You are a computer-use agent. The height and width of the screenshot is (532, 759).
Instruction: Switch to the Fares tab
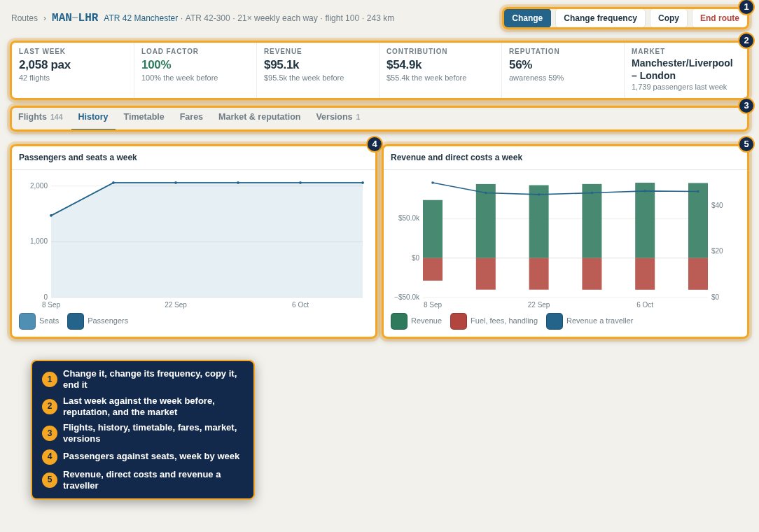[x=191, y=117]
